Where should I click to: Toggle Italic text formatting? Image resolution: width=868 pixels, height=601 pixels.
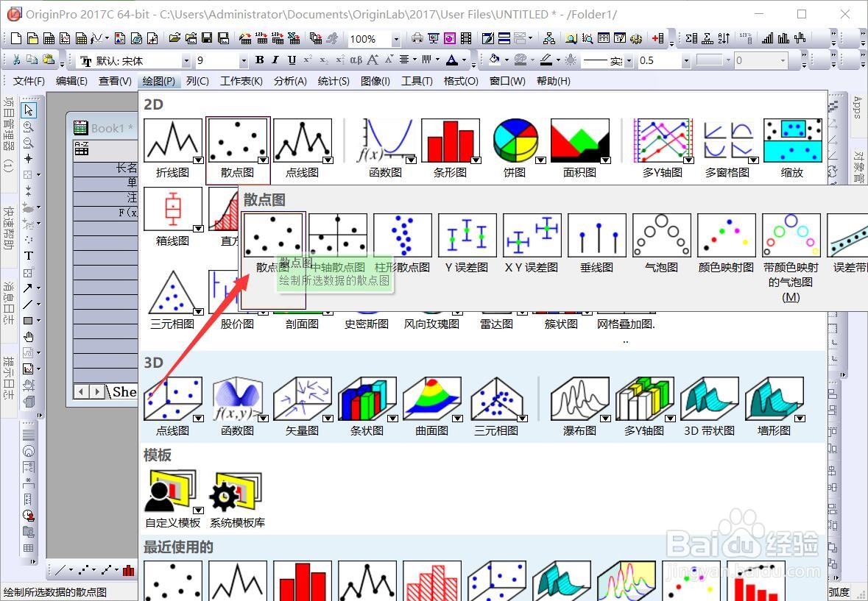click(x=275, y=60)
